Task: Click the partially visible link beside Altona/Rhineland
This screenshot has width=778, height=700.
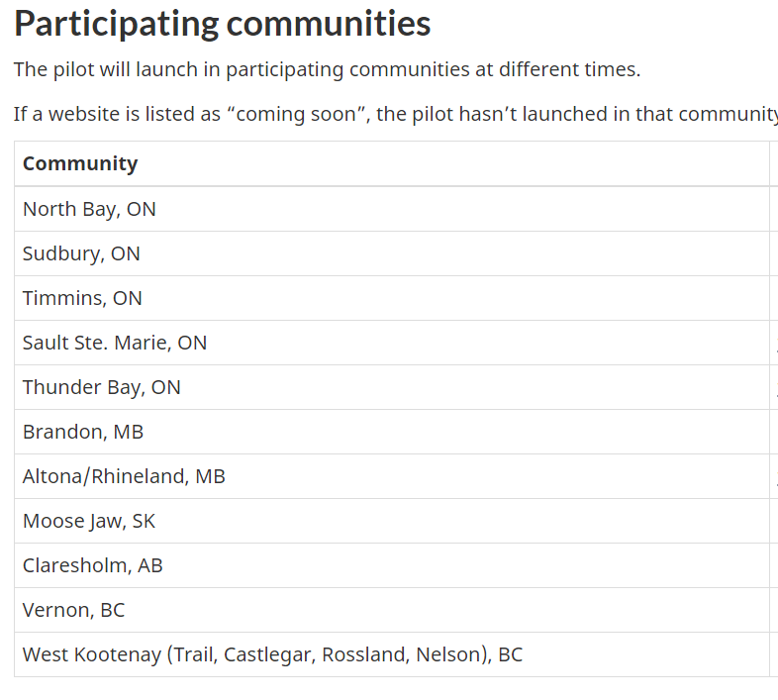Action: click(x=776, y=476)
